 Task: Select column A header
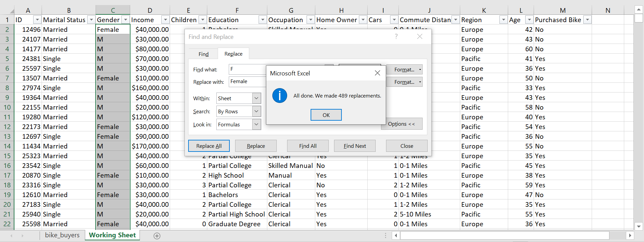pyautogui.click(x=28, y=10)
